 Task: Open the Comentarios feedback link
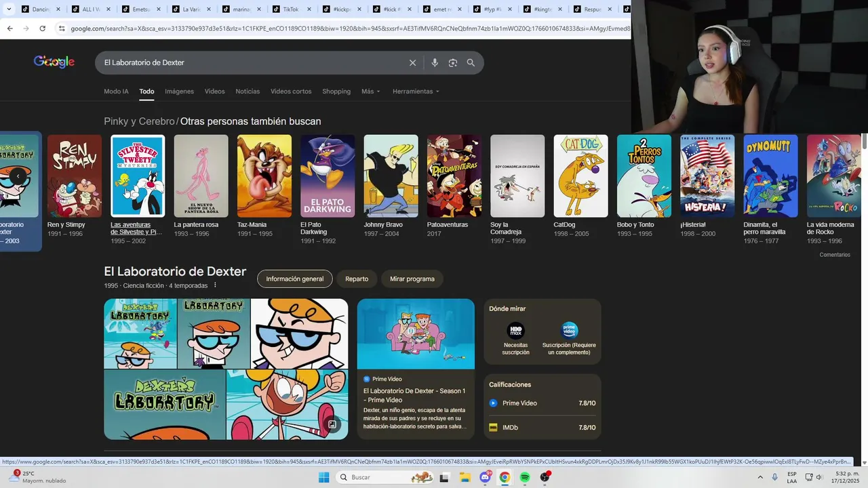[x=835, y=255]
